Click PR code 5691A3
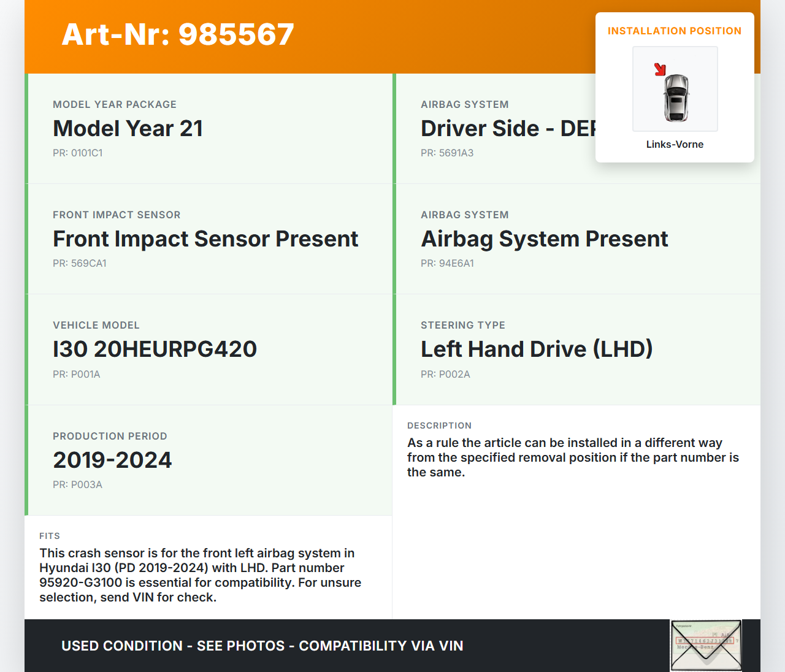Image resolution: width=785 pixels, height=672 pixels. (x=447, y=153)
